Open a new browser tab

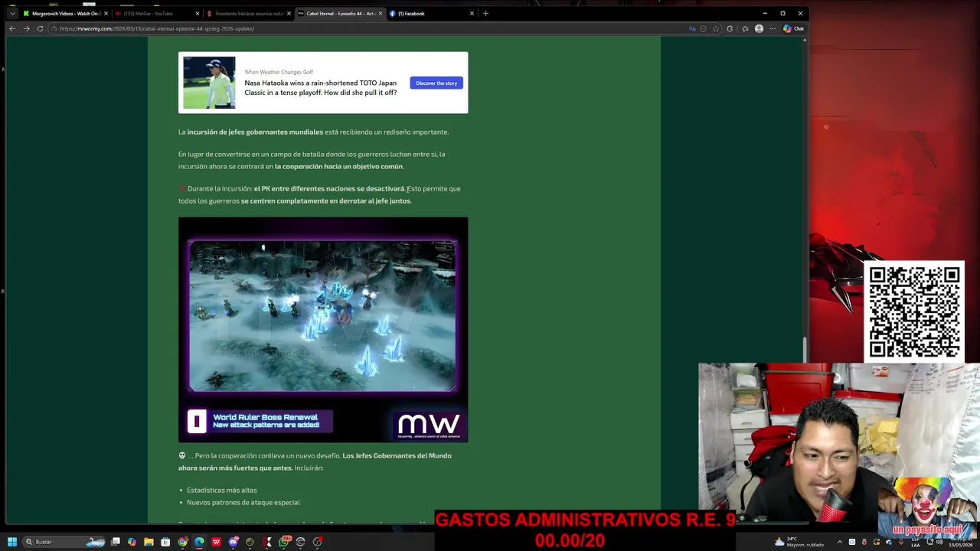coord(485,13)
